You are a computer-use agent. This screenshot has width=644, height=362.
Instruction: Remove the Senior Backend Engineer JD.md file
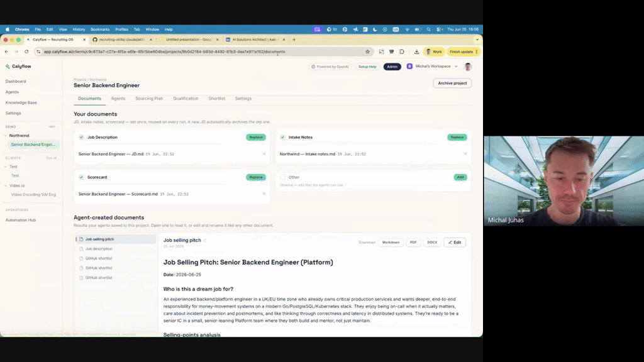point(264,154)
